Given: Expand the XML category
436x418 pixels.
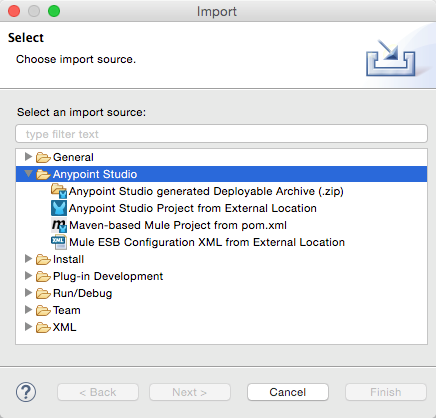Looking at the screenshot, I should click(x=28, y=327).
